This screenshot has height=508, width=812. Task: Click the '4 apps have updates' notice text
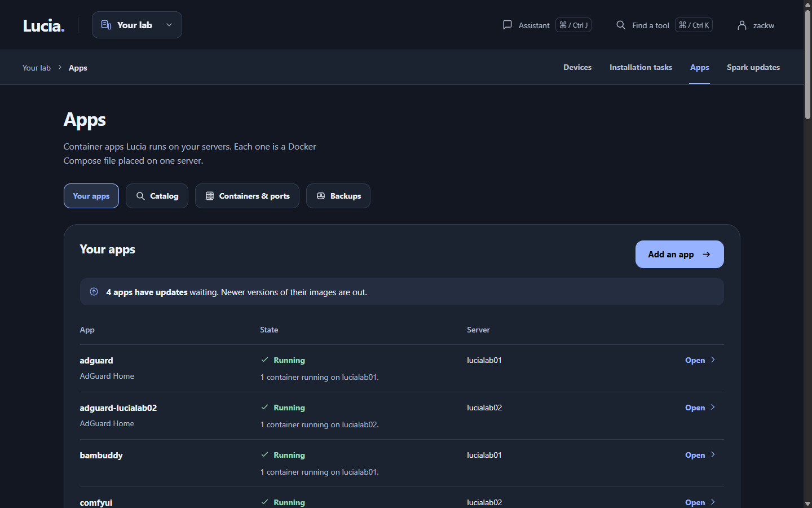pyautogui.click(x=147, y=292)
